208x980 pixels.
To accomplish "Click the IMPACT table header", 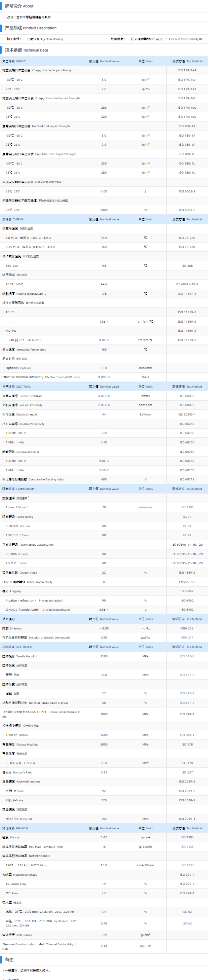I will point(14,61).
